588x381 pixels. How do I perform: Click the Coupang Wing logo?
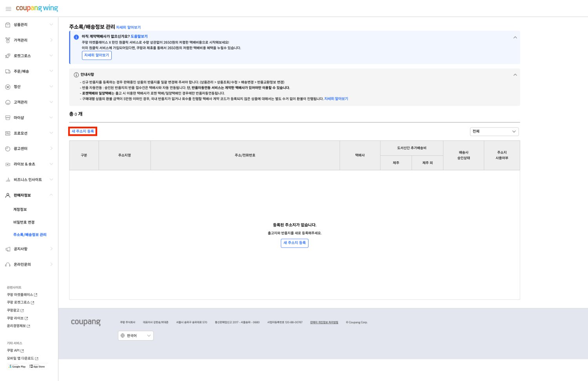[x=37, y=8]
